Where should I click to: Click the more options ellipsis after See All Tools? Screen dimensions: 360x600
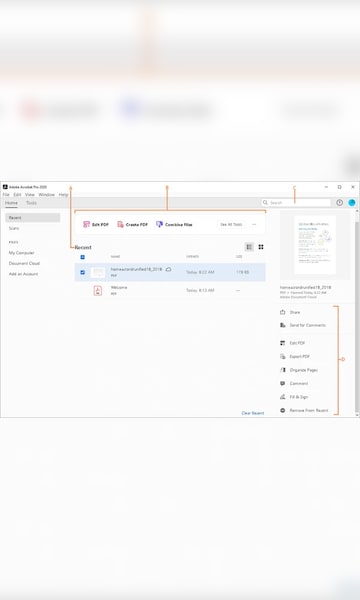pos(254,225)
